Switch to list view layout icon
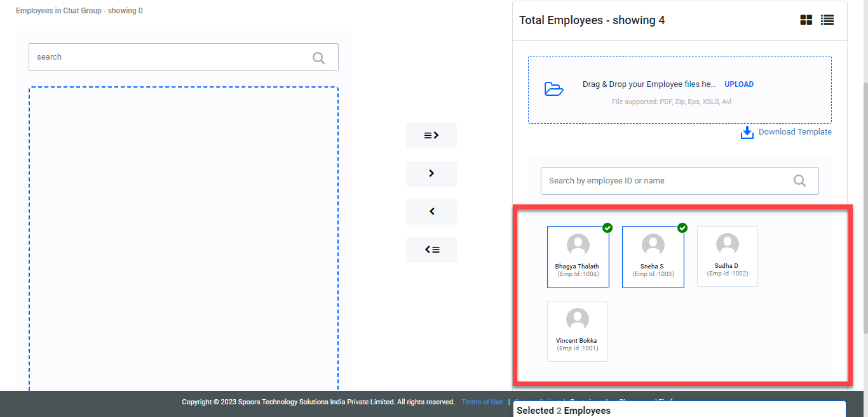The width and height of the screenshot is (868, 417). pos(827,20)
